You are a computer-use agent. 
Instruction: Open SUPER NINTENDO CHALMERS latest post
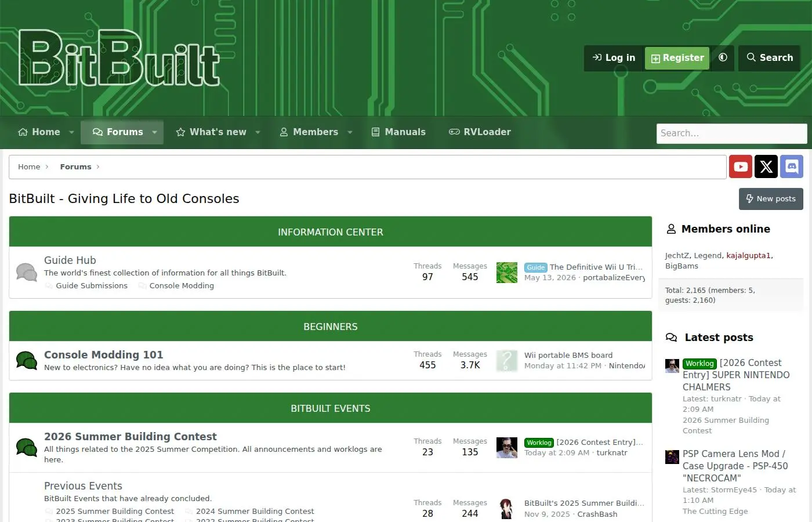(x=736, y=375)
